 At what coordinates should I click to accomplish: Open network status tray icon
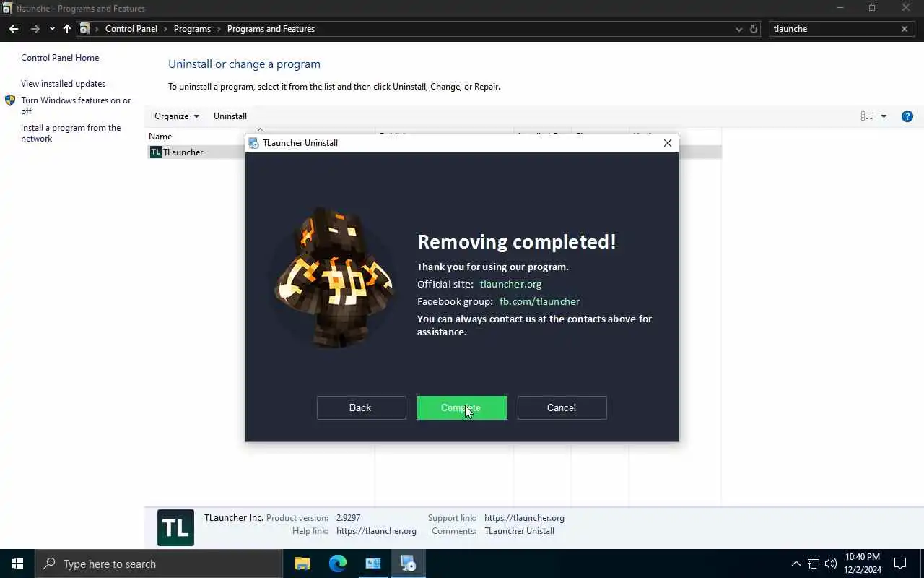[x=814, y=564]
